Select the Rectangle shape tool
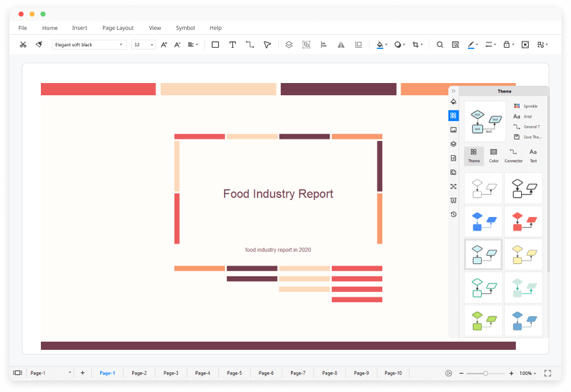The image size is (571, 392). [x=215, y=45]
